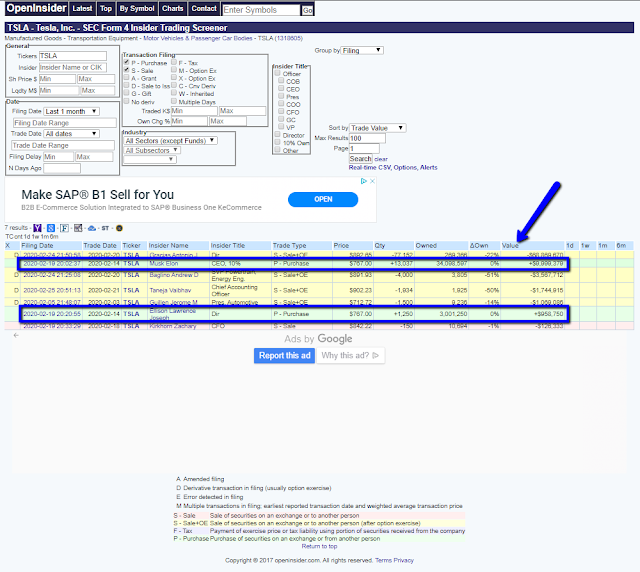
Task: Open the Charts menu tab
Action: click(x=172, y=9)
